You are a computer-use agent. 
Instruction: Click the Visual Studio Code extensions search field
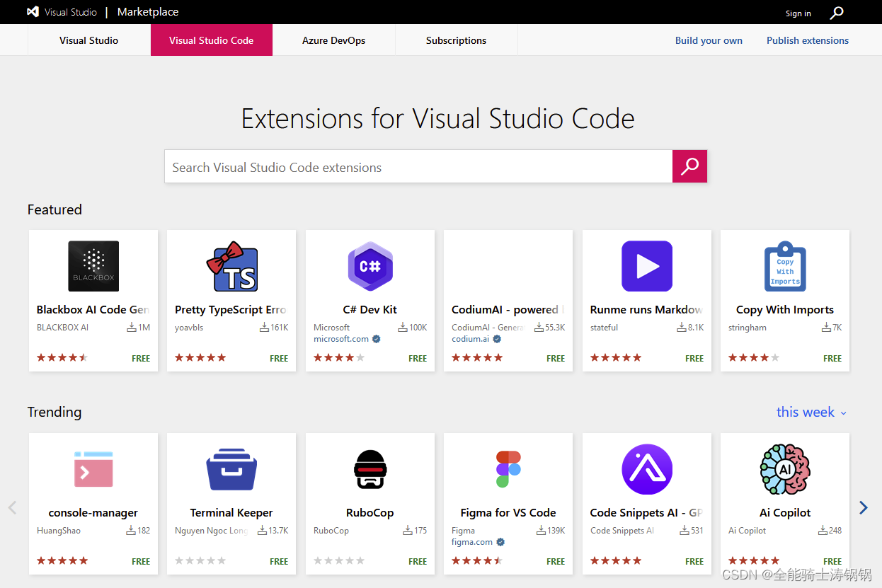coord(418,166)
